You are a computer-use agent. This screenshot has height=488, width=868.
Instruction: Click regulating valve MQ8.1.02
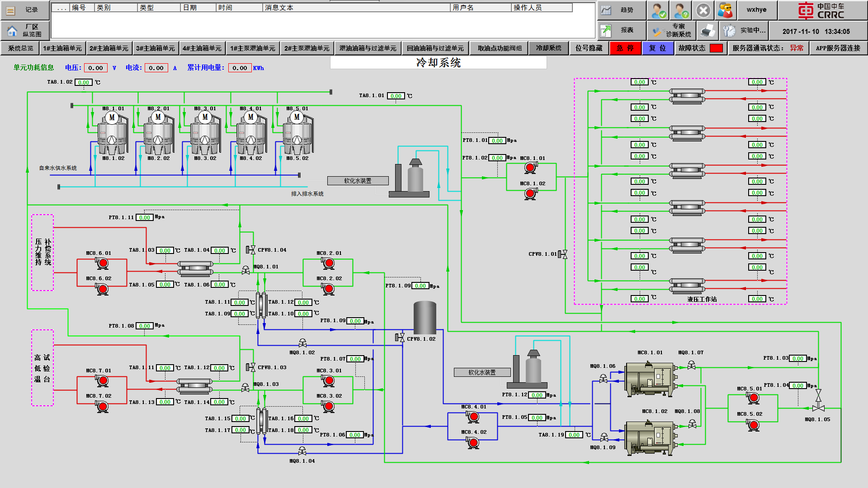302,343
